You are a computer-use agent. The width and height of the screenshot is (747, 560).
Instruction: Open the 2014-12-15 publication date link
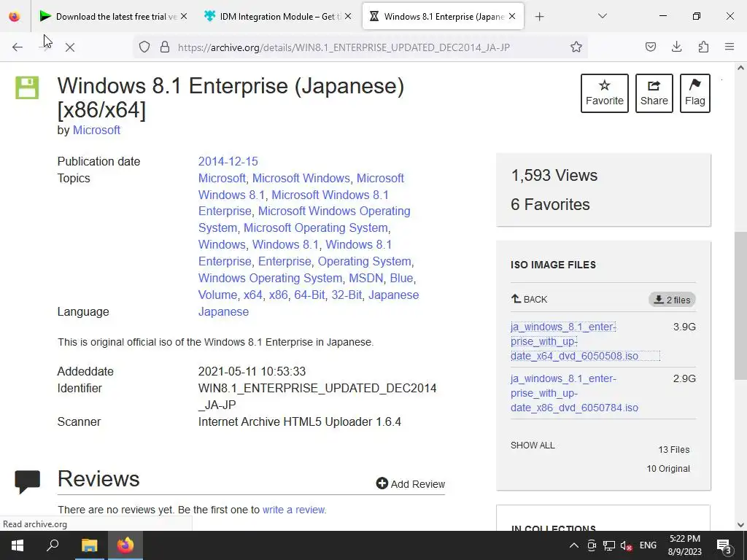(228, 161)
